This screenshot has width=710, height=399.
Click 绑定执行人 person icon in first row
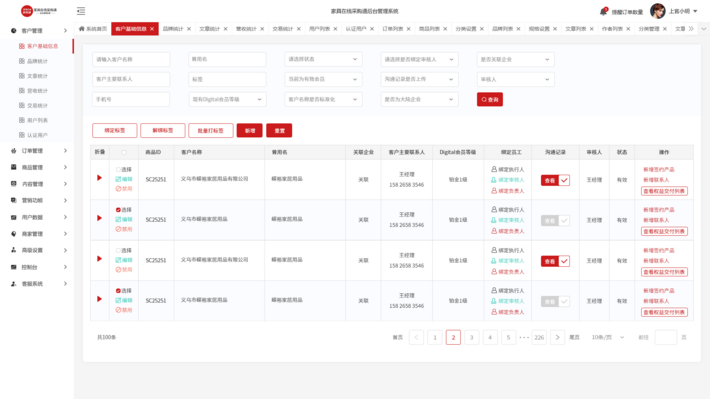[x=494, y=169]
